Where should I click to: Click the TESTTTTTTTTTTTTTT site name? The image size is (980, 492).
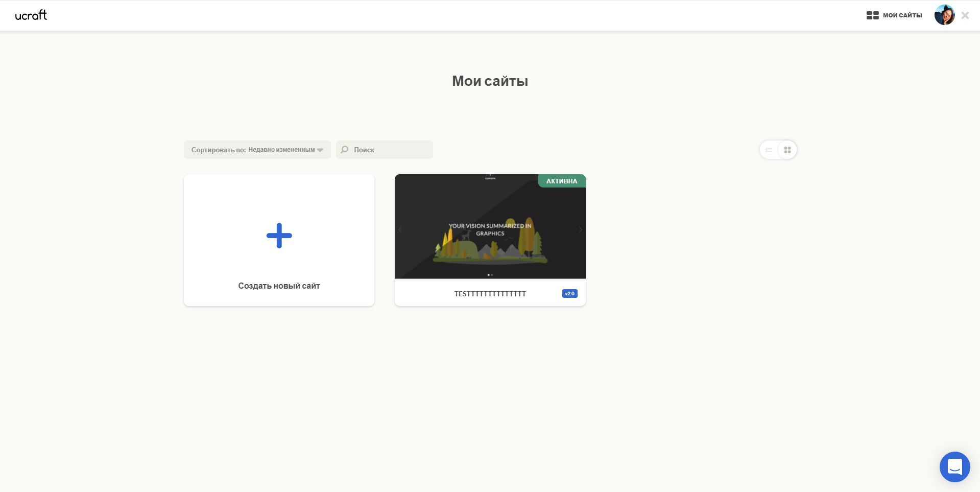point(490,294)
